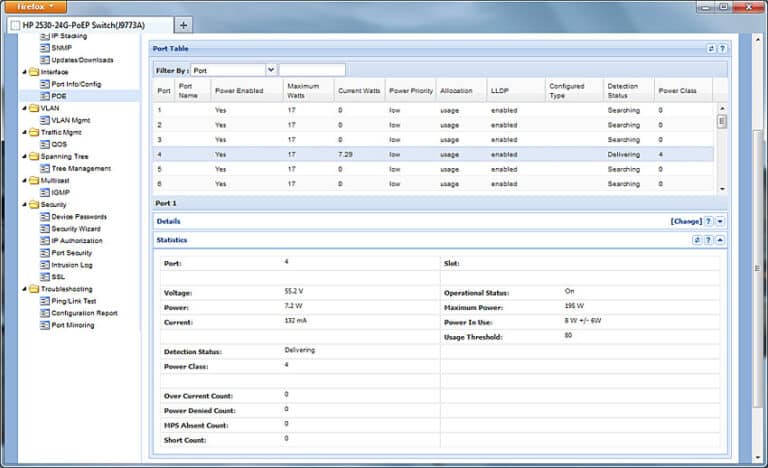Click the refresh icon in Port Table header

click(x=711, y=49)
